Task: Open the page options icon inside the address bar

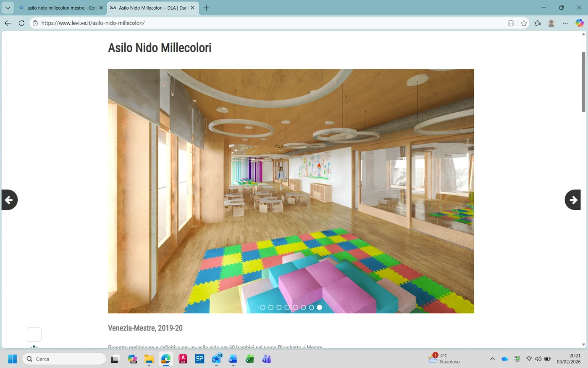Action: point(511,23)
